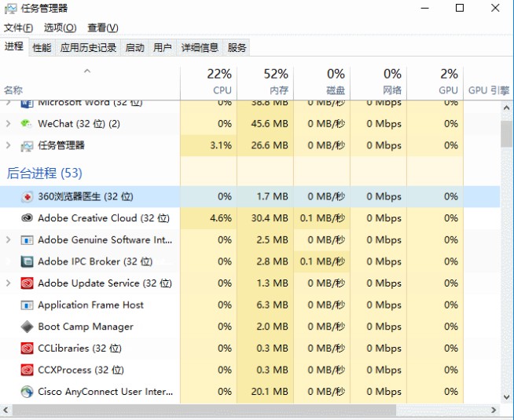Click the Boot Camp Manager icon
514x420 pixels.
coord(26,327)
